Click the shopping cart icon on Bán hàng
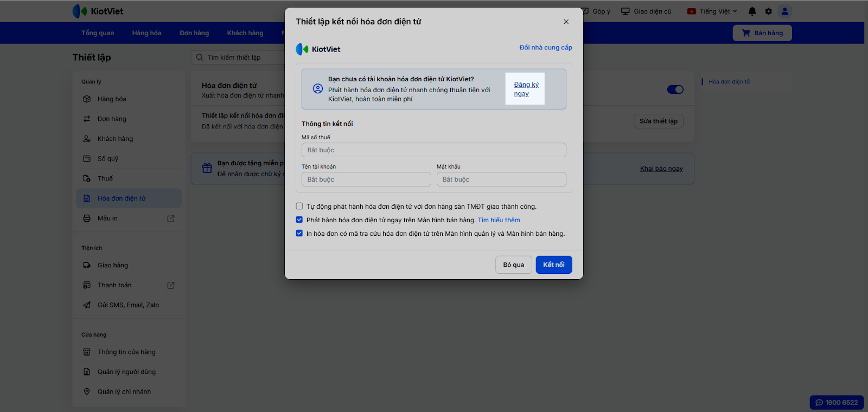The image size is (868, 412). 746,33
